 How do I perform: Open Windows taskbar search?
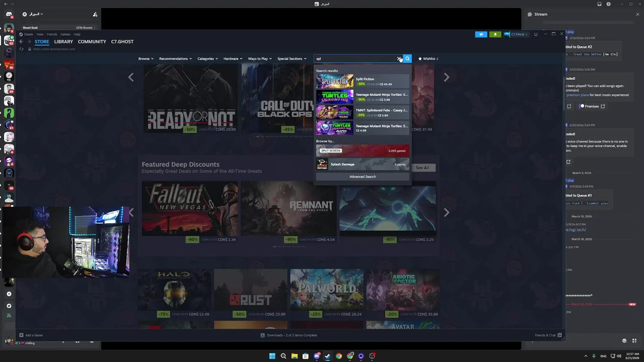[x=283, y=356]
